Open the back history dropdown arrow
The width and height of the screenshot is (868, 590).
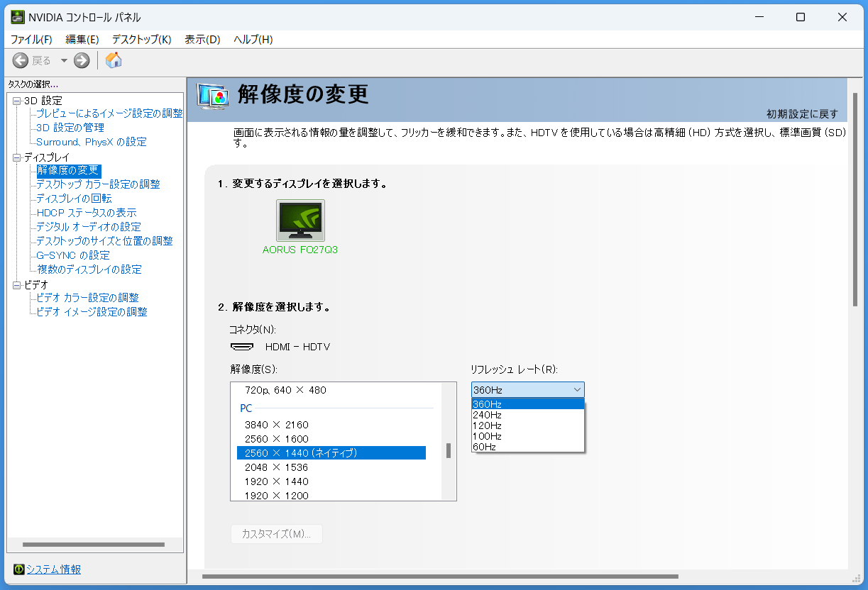coord(64,60)
